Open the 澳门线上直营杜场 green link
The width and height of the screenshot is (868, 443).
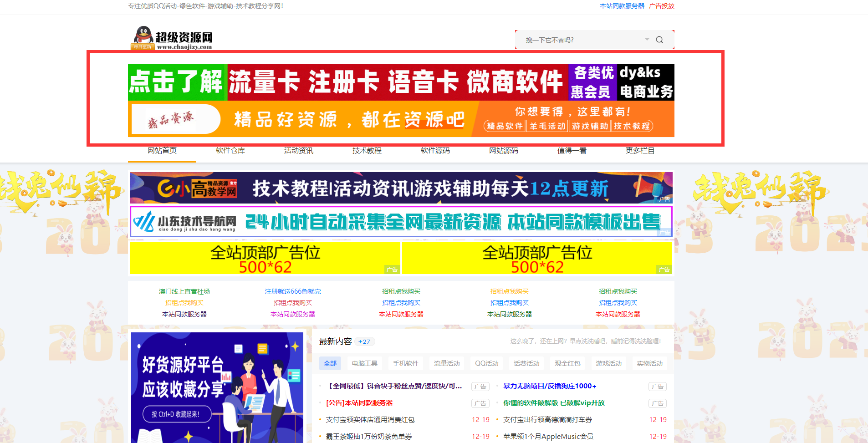tap(184, 291)
